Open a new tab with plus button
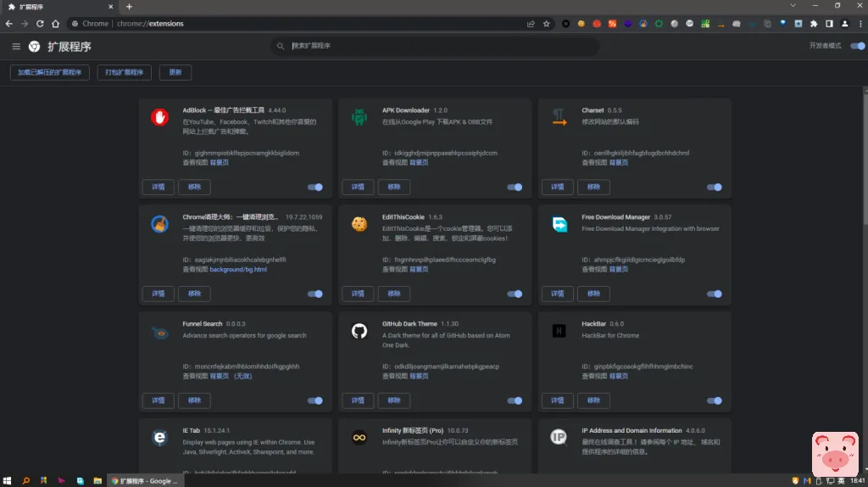This screenshot has height=487, width=868. pos(129,7)
